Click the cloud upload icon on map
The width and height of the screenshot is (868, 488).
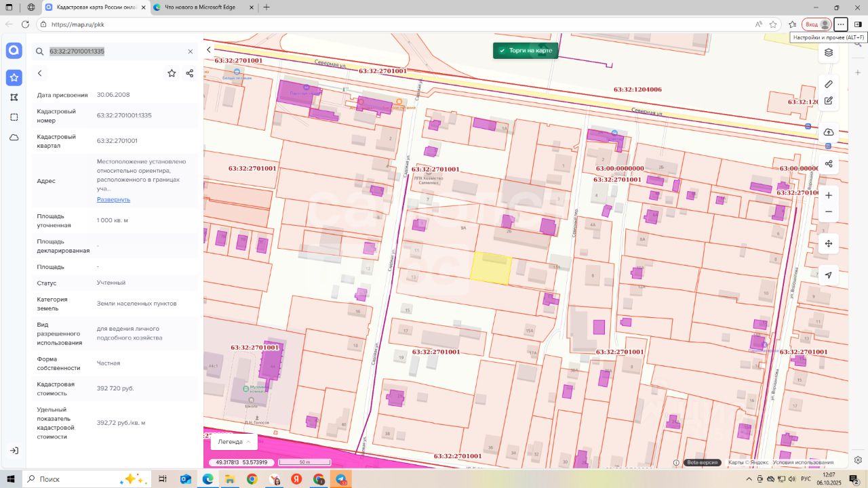(829, 132)
